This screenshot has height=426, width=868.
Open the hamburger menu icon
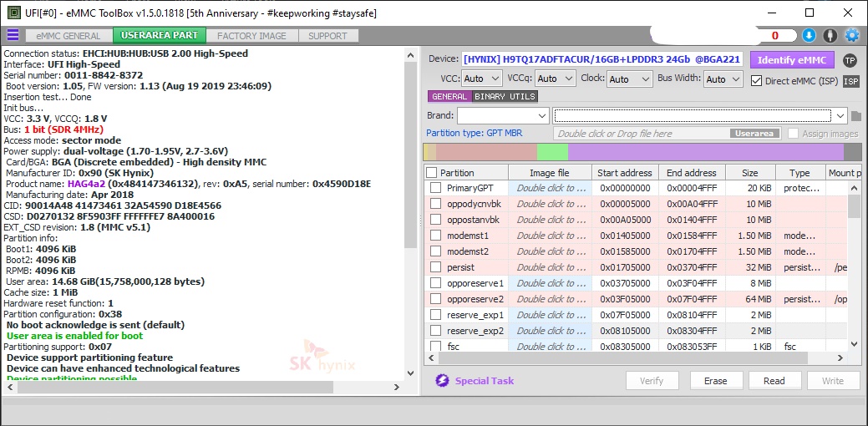[x=13, y=35]
